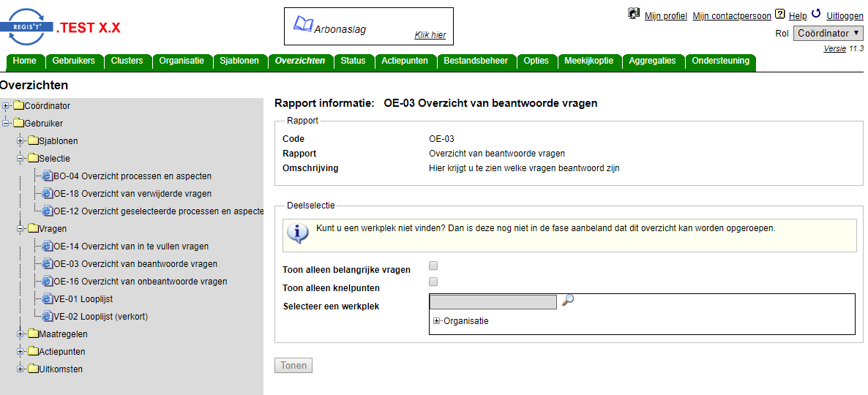
Task: Click the Sjablonen folder icon
Action: pyautogui.click(x=33, y=140)
